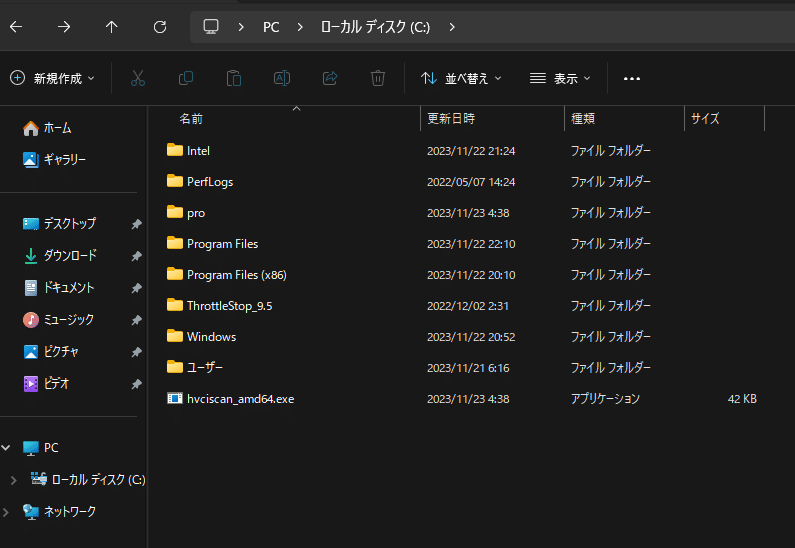Select the PerfLogs folder
The width and height of the screenshot is (795, 548).
(210, 182)
